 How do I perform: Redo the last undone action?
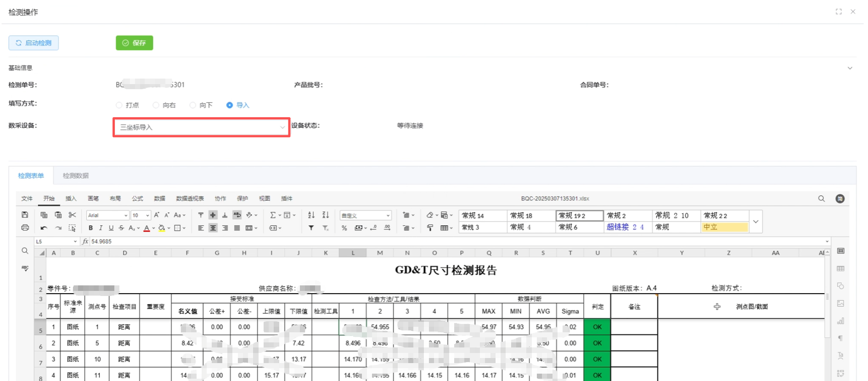(x=58, y=227)
